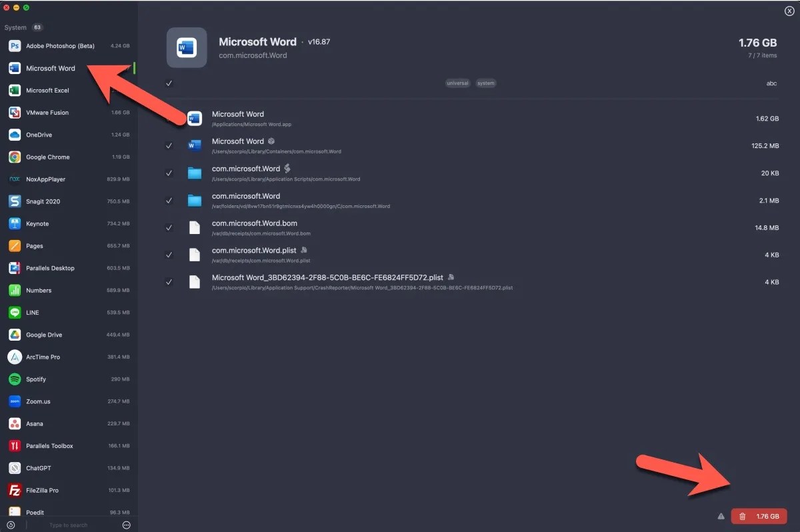
Task: Click the universal tag badge
Action: pos(457,83)
